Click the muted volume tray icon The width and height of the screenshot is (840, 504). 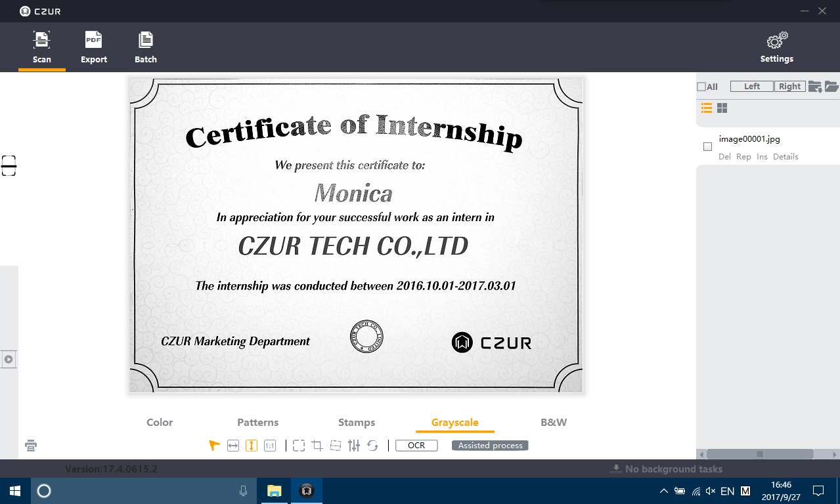click(711, 491)
